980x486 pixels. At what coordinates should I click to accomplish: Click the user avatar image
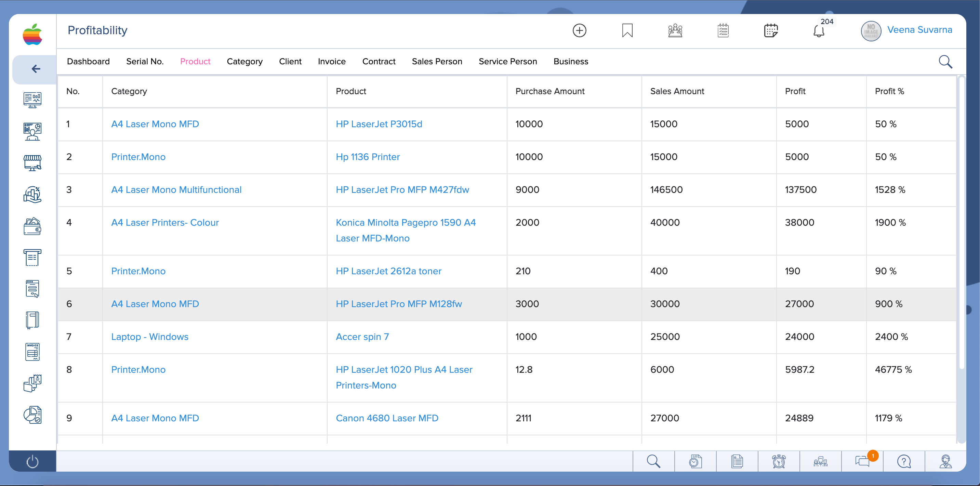pyautogui.click(x=871, y=31)
